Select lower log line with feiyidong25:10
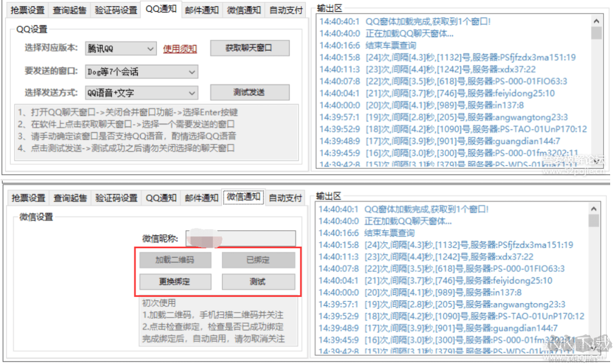Viewport: 613px width, 364px height. click(436, 280)
